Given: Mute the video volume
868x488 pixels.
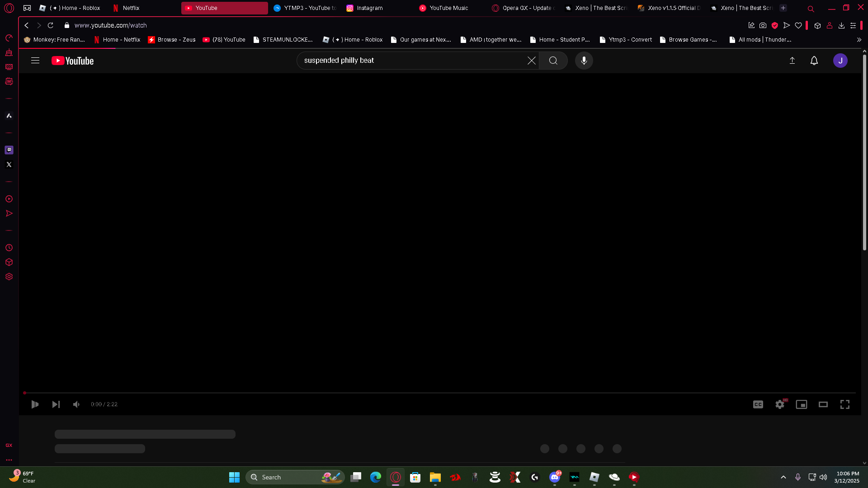Looking at the screenshot, I should [76, 404].
